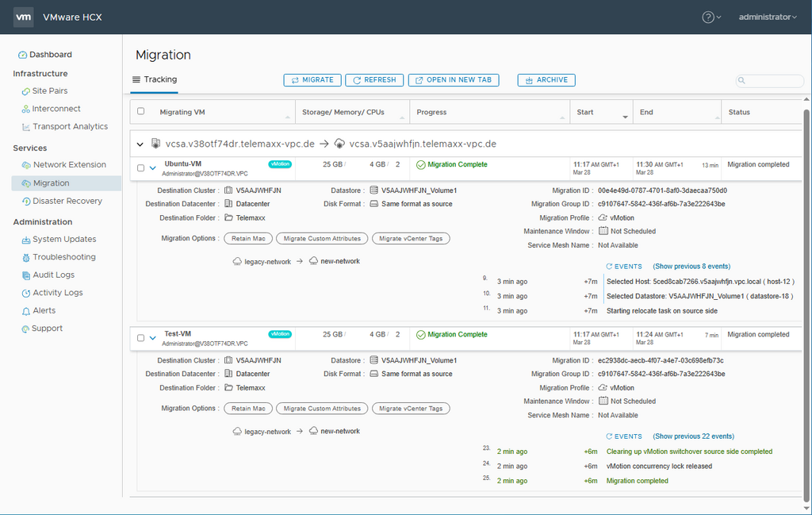Click the Disaster Recovery sidebar icon
The height and width of the screenshot is (515, 812).
(x=26, y=202)
